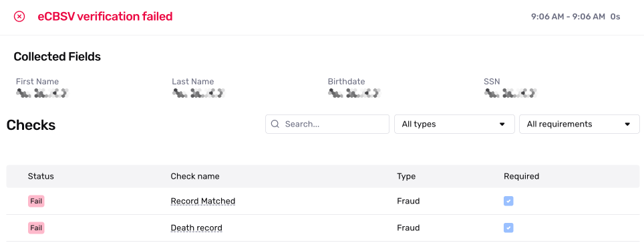Open the Record Matched check details
Screen dimensions: 644x245
tap(203, 201)
